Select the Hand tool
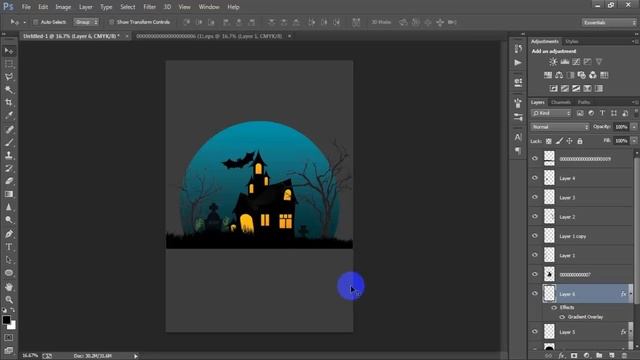Image resolution: width=640 pixels, height=360 pixels. click(9, 287)
